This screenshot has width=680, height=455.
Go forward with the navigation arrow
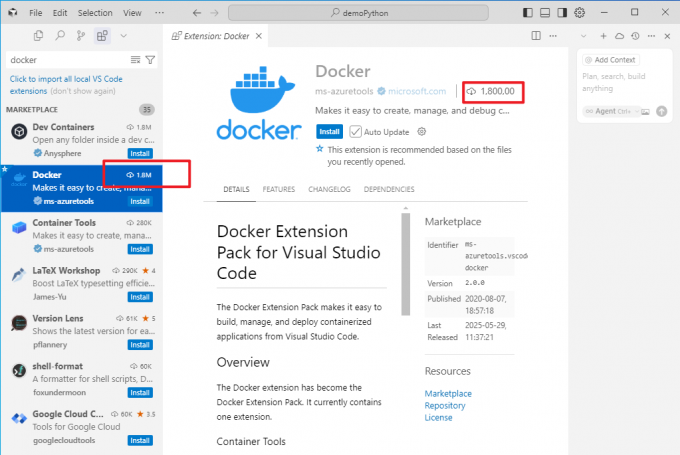[215, 13]
